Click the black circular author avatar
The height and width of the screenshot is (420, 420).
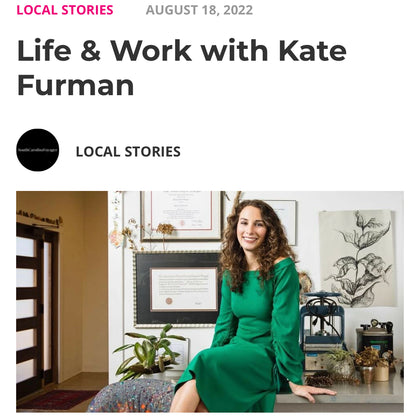point(38,150)
